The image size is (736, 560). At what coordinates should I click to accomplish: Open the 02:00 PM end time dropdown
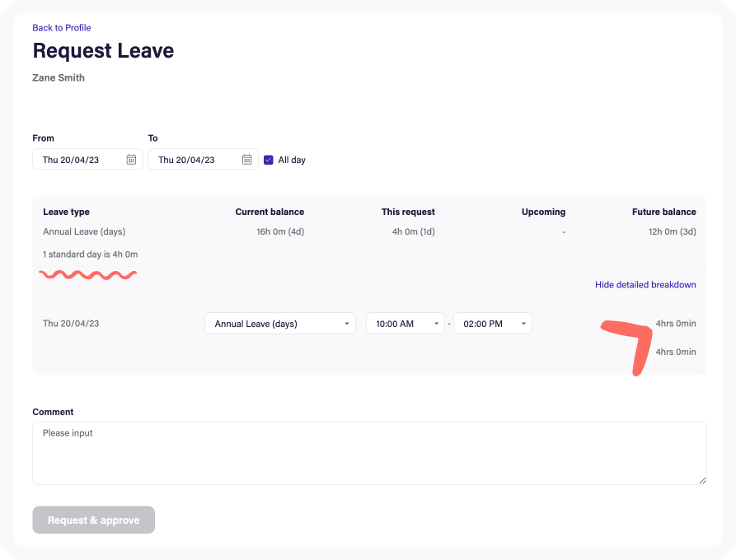(492, 323)
